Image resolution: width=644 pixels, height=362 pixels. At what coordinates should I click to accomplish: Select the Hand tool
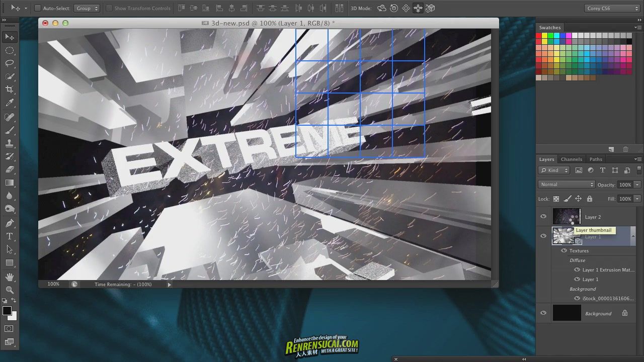point(10,277)
